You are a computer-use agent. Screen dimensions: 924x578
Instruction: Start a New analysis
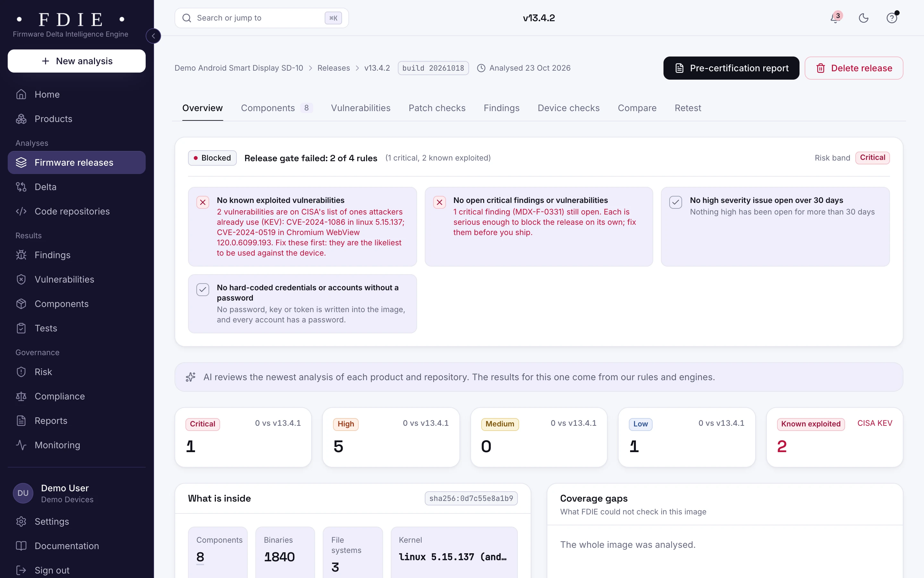[77, 61]
